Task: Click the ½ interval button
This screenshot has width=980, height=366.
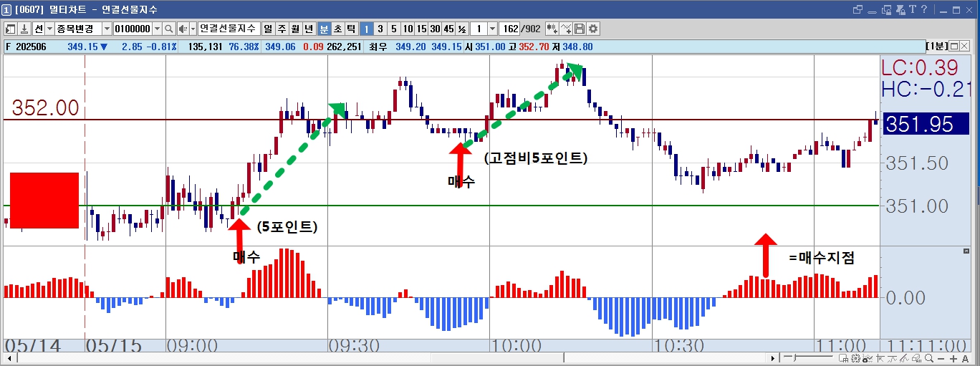Action: click(462, 29)
